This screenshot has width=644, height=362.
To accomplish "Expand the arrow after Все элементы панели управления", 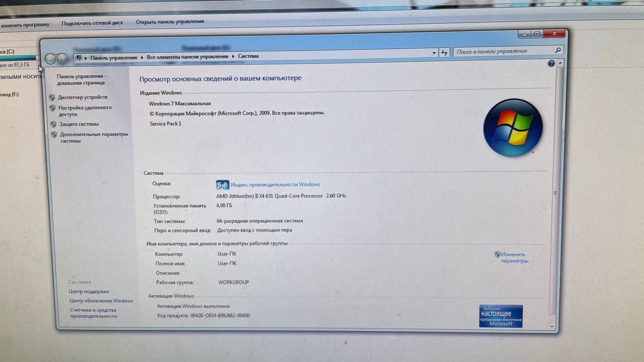I will 233,56.
